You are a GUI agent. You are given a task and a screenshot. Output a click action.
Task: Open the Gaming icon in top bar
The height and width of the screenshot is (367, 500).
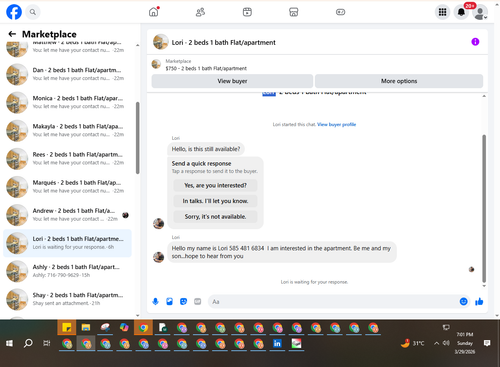[x=340, y=12]
